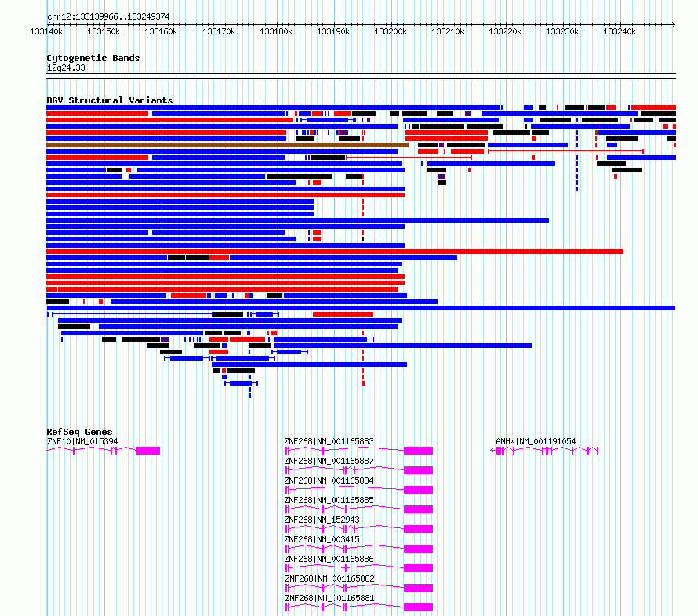
Task: Click the 133180k ruler tick label
Action: click(x=276, y=31)
